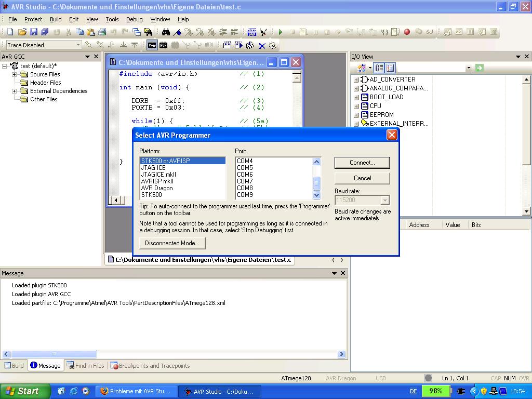Open Find in Files via folder-binoculars icon
Viewport: 532px width, 399px height.
[148, 32]
